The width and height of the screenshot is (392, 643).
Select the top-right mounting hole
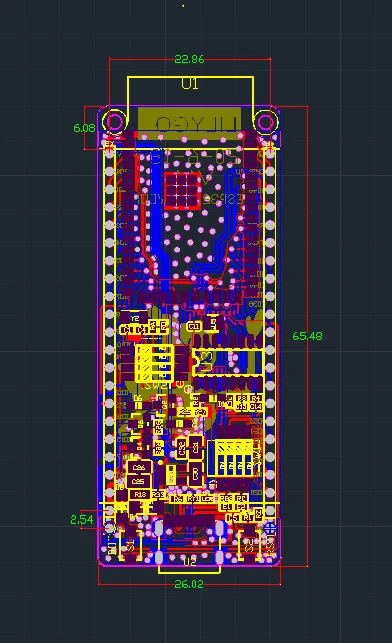pyautogui.click(x=265, y=122)
